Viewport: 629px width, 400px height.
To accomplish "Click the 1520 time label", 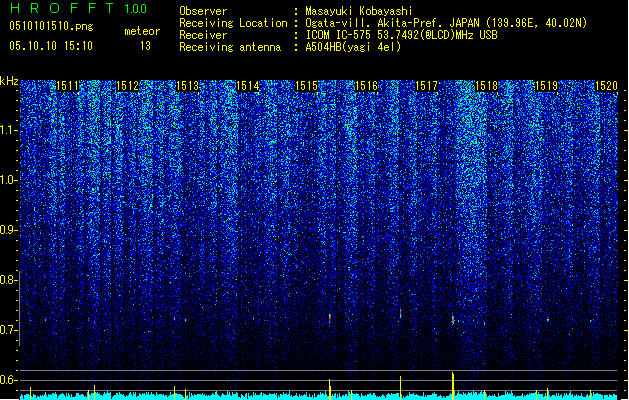I will pos(606,86).
